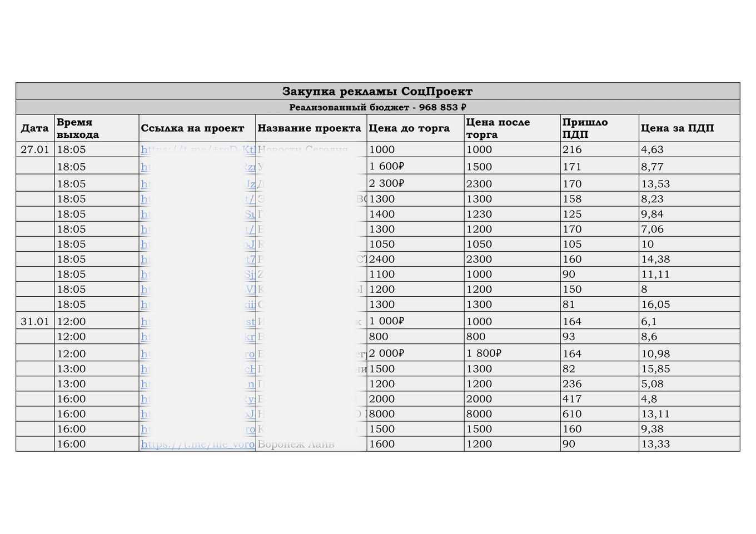This screenshot has width=756, height=534.
Task: Click the Ссылка на проект header cell
Action: tap(197, 128)
